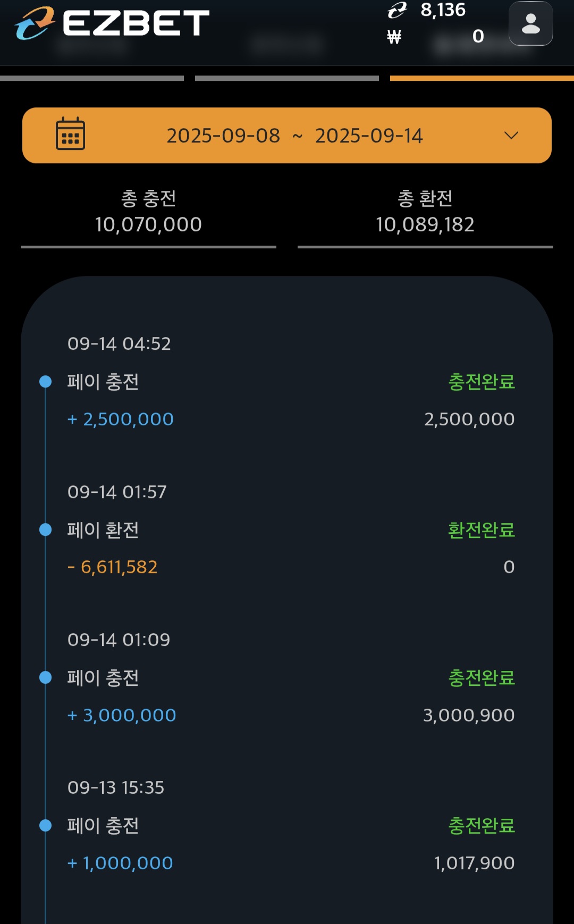Tap the won currency symbol balance

coord(394,37)
